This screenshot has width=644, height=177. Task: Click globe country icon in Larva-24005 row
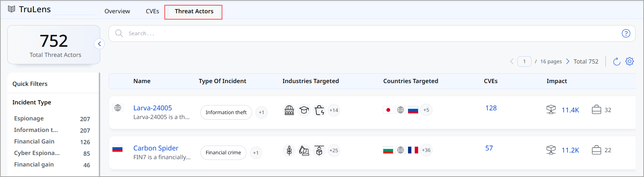(401, 110)
